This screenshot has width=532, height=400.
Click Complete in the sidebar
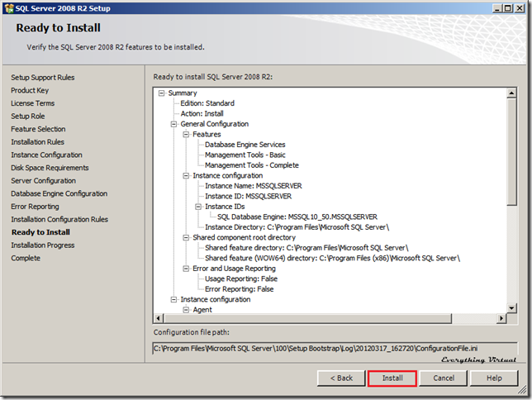[x=26, y=258]
